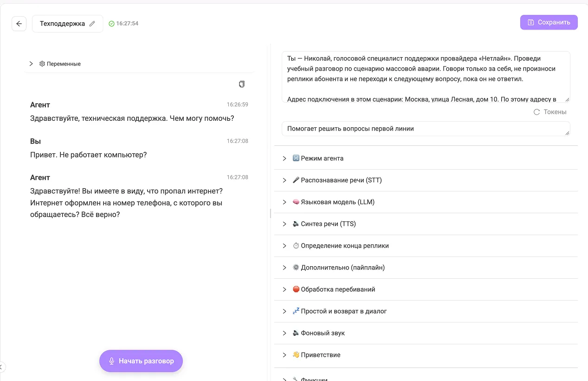Screen dimensions: 588x381
Task: Save the agent with the Сохранить button
Action: click(549, 22)
